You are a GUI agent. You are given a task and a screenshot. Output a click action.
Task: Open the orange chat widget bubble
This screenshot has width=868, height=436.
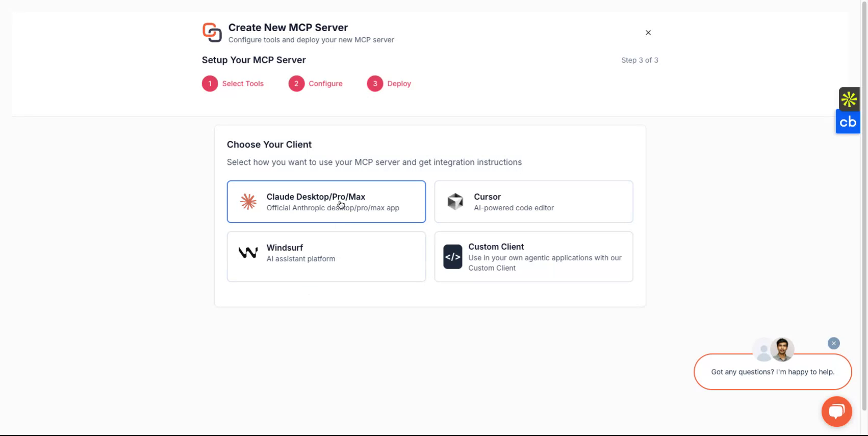pos(837,411)
